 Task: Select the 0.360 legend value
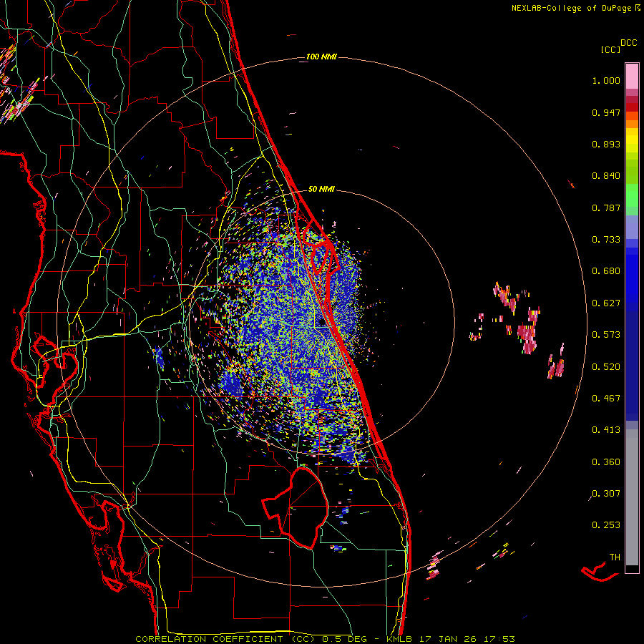tap(606, 462)
